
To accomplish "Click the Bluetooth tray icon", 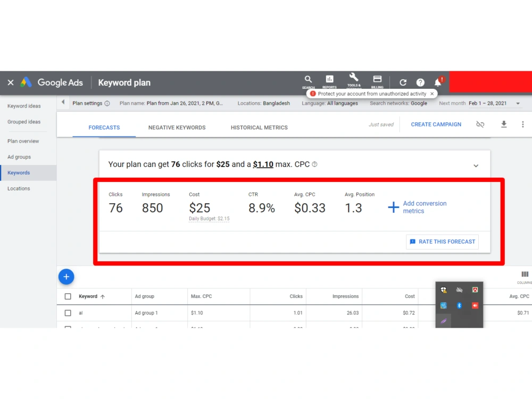I will point(459,306).
